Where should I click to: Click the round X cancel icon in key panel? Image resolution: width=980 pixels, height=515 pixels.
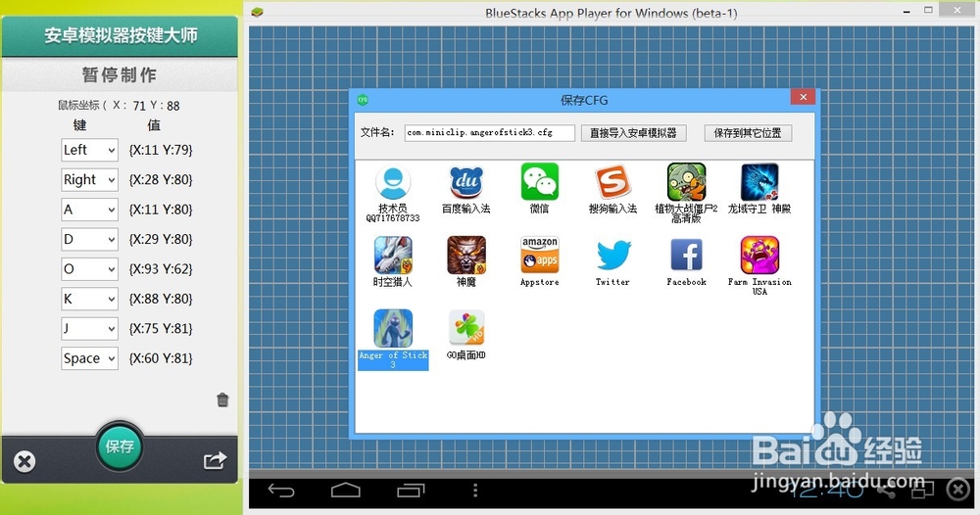click(24, 461)
